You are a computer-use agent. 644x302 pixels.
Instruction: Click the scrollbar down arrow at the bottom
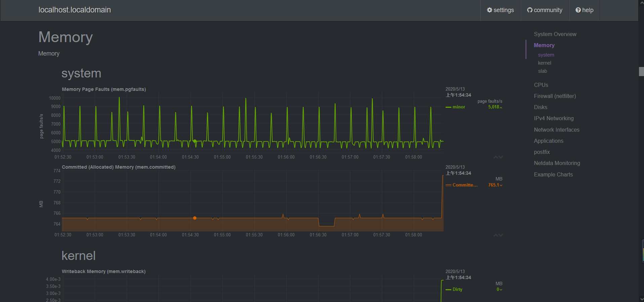pos(641,299)
